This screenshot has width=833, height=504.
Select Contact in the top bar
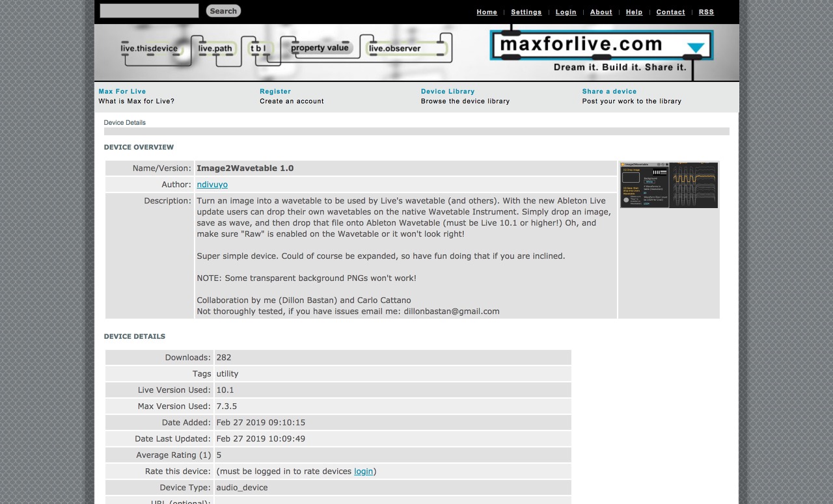tap(670, 12)
